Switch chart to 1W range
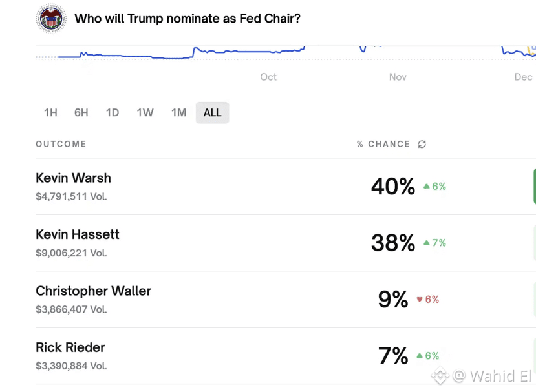The image size is (536, 392). pyautogui.click(x=145, y=113)
